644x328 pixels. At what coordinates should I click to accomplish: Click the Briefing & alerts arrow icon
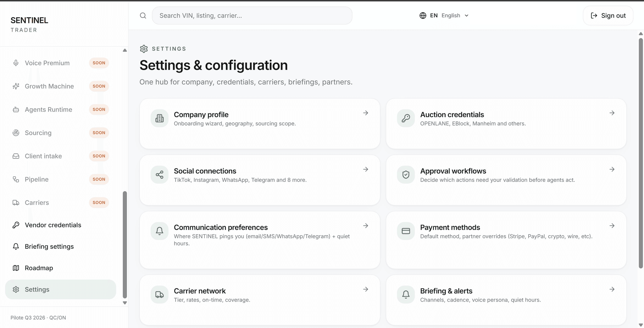(612, 289)
